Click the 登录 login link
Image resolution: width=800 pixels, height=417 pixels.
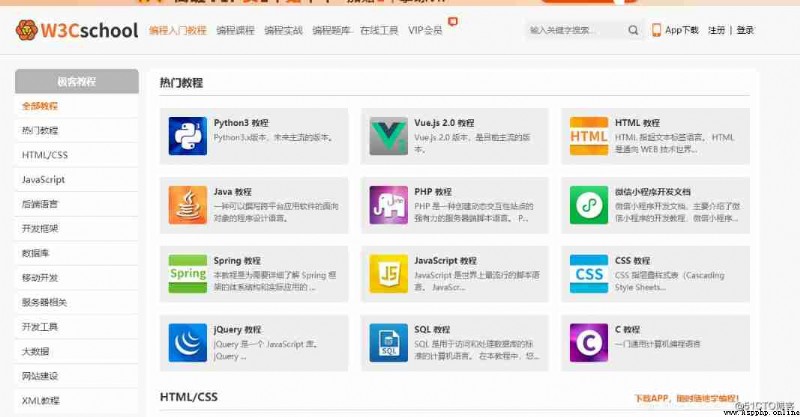point(745,30)
